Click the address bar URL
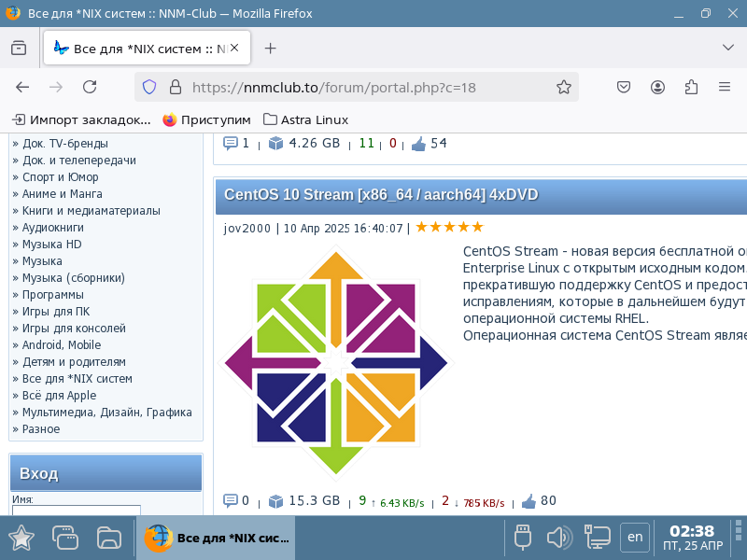 (334, 87)
